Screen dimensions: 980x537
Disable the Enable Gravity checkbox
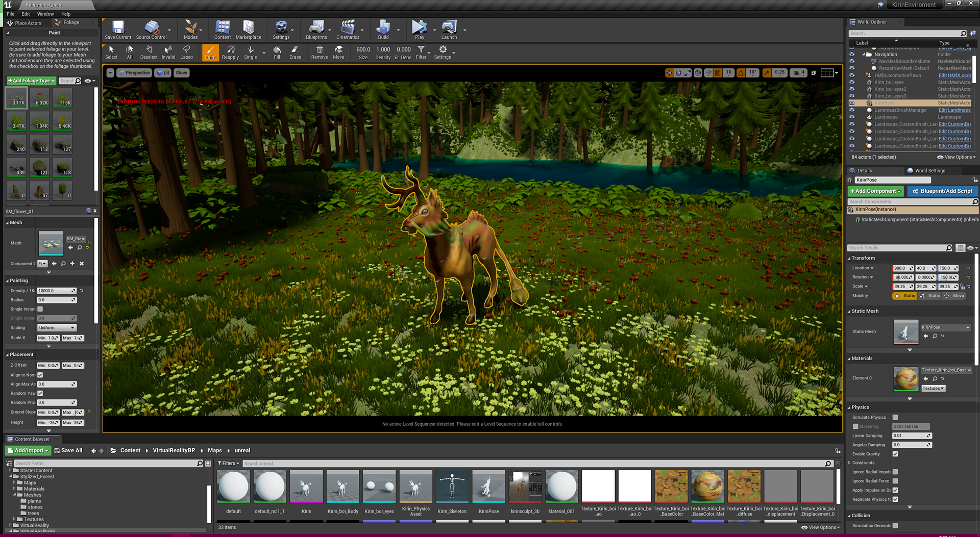[895, 454]
